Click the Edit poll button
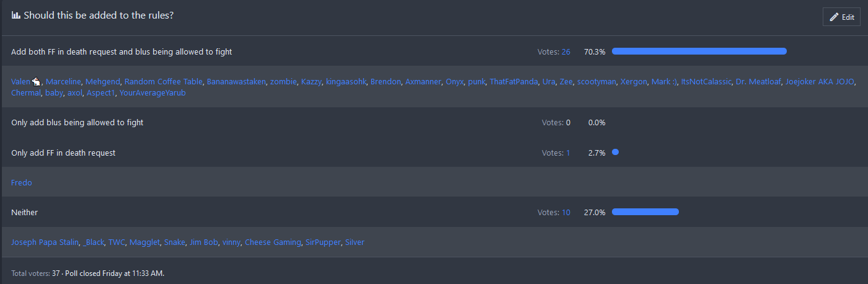This screenshot has height=284, width=868. (x=841, y=17)
